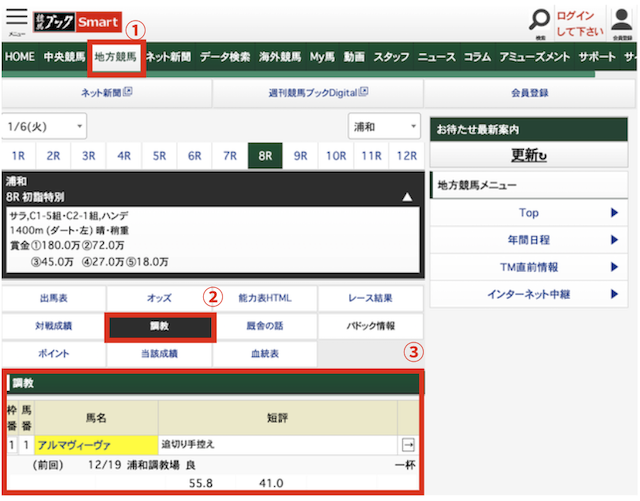Open the ポイント tab
The height and width of the screenshot is (501, 640).
coord(54,354)
